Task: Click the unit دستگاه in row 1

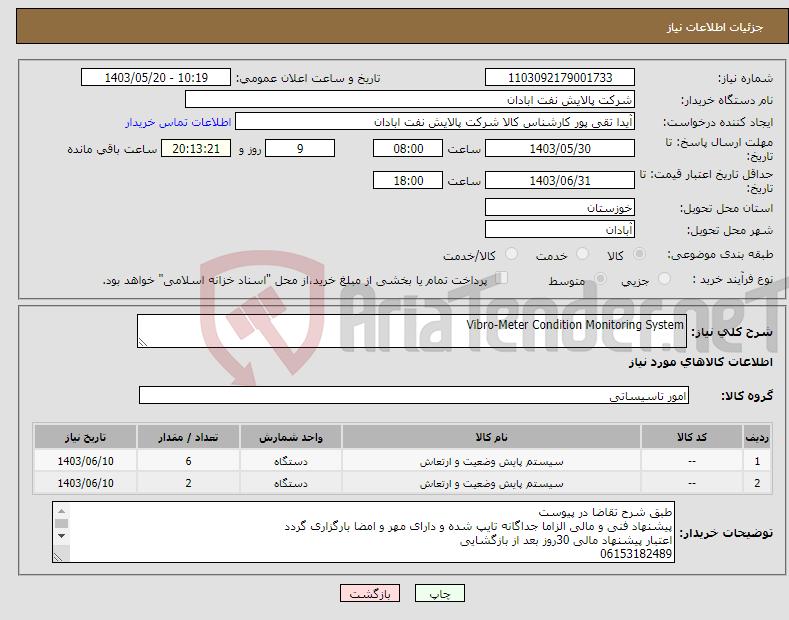Action: coord(291,461)
